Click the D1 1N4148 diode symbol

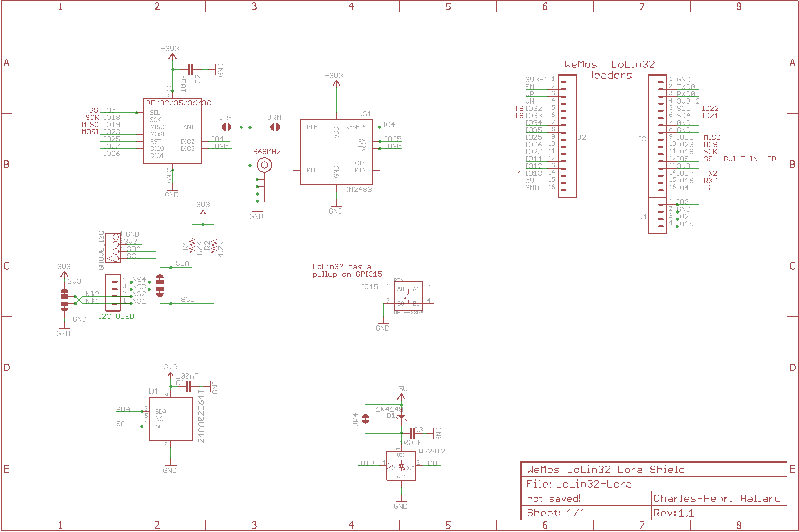pyautogui.click(x=401, y=417)
